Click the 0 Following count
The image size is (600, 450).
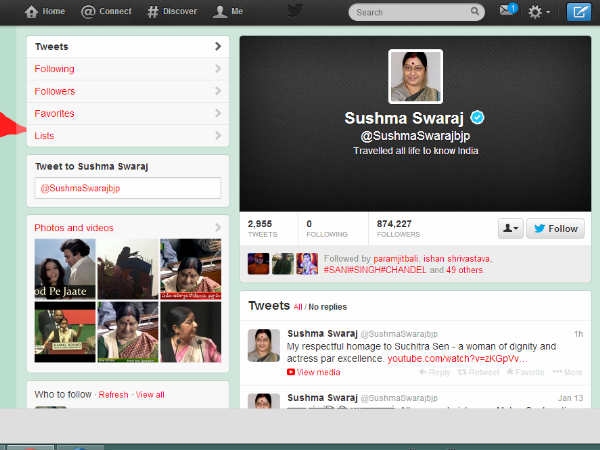[x=327, y=228]
